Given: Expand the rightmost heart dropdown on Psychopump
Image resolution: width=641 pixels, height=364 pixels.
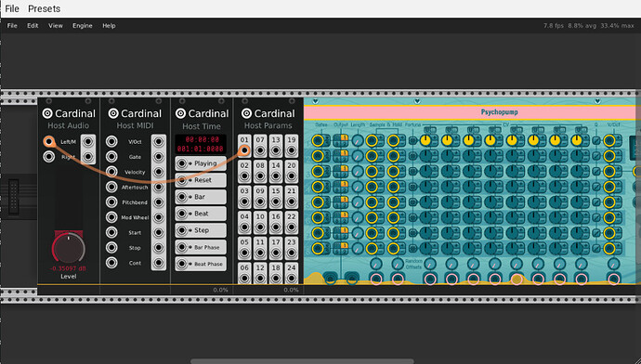Looking at the screenshot, I should [597, 101].
